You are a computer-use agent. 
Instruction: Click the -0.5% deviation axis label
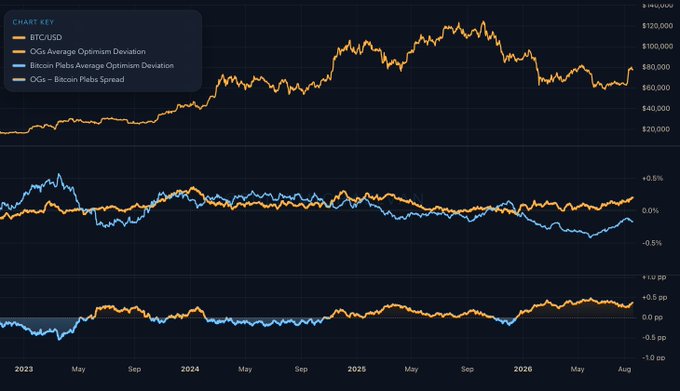point(653,243)
